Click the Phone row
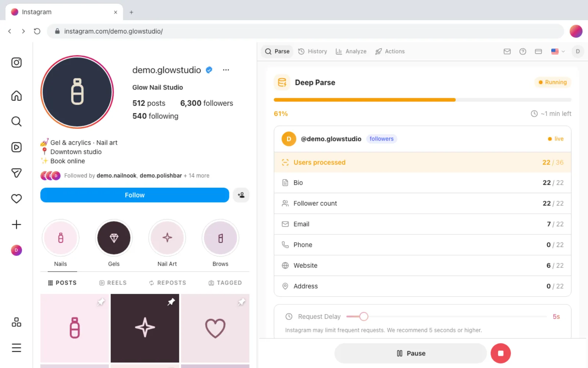This screenshot has height=368, width=588. [x=423, y=245]
